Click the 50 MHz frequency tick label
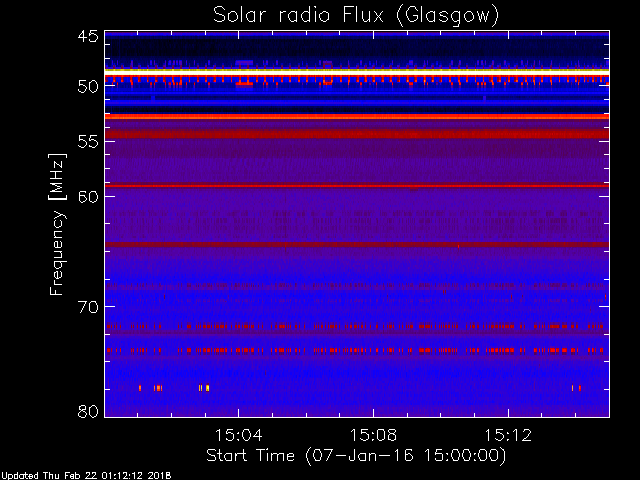This screenshot has width=640, height=480. coord(87,86)
